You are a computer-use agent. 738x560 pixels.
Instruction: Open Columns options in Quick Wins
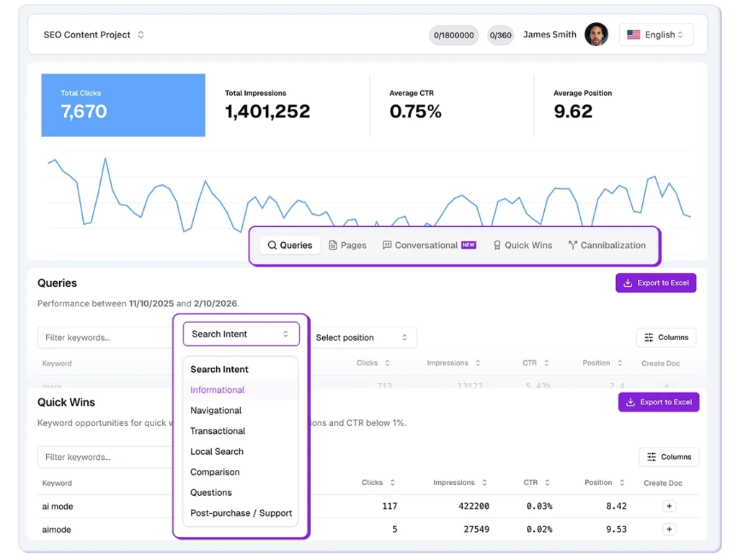point(668,457)
